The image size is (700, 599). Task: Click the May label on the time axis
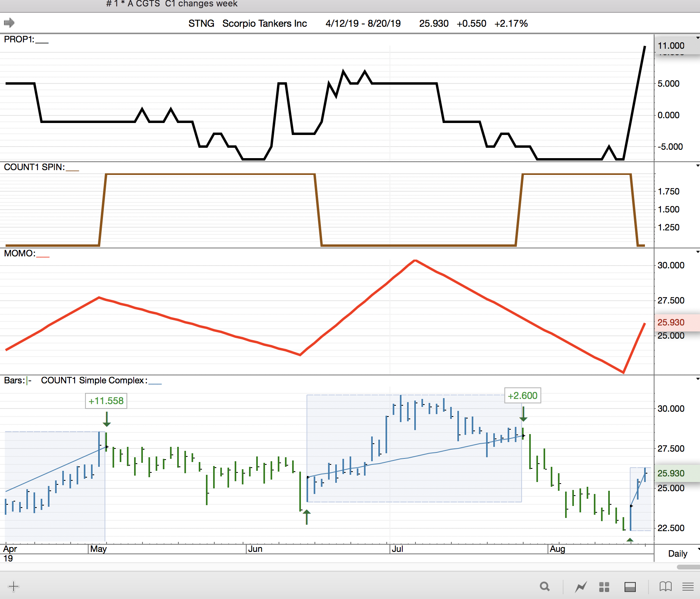tap(98, 549)
